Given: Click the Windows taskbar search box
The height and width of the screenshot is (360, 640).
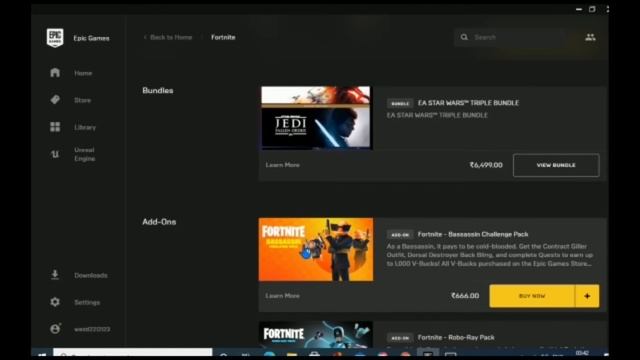Looking at the screenshot, I should (133, 353).
